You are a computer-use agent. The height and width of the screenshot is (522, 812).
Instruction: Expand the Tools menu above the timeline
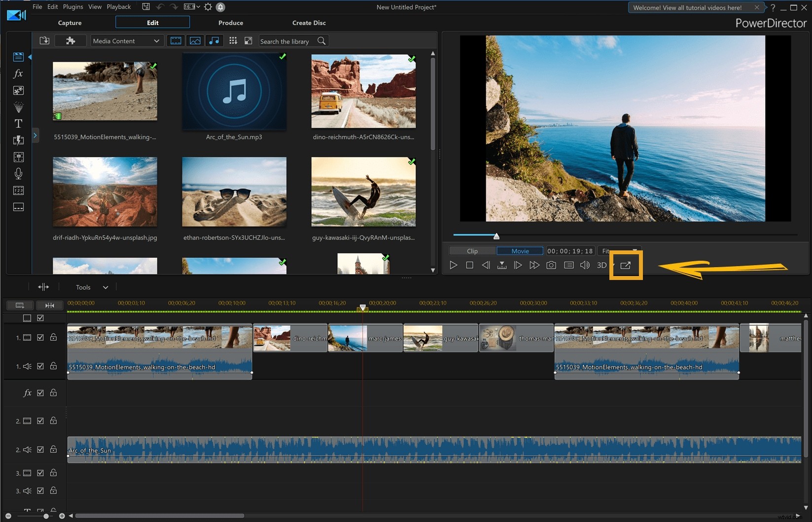pyautogui.click(x=90, y=287)
